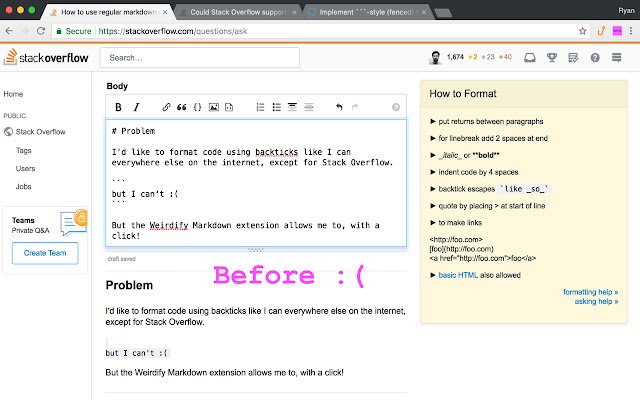
Task: Focus the Search box in the header
Action: click(200, 58)
